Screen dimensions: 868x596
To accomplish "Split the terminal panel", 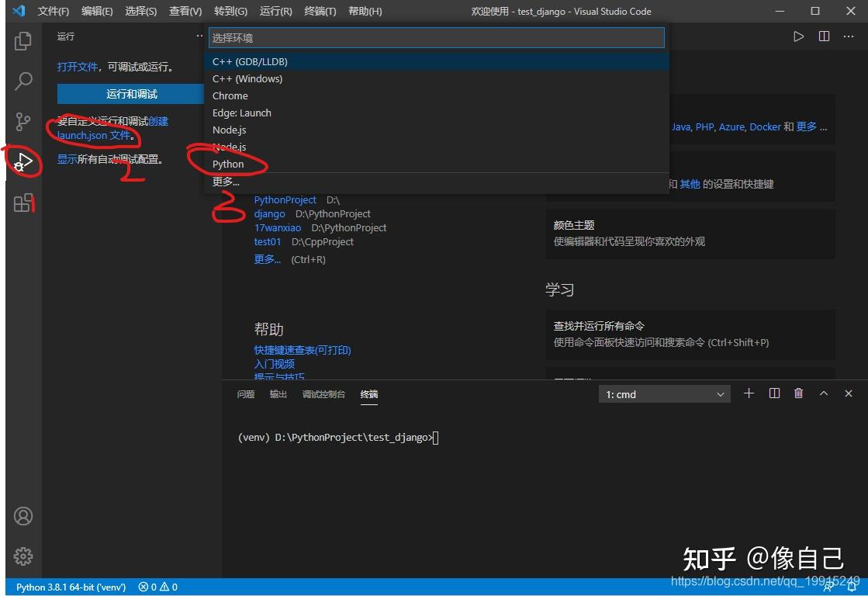I will coord(773,393).
